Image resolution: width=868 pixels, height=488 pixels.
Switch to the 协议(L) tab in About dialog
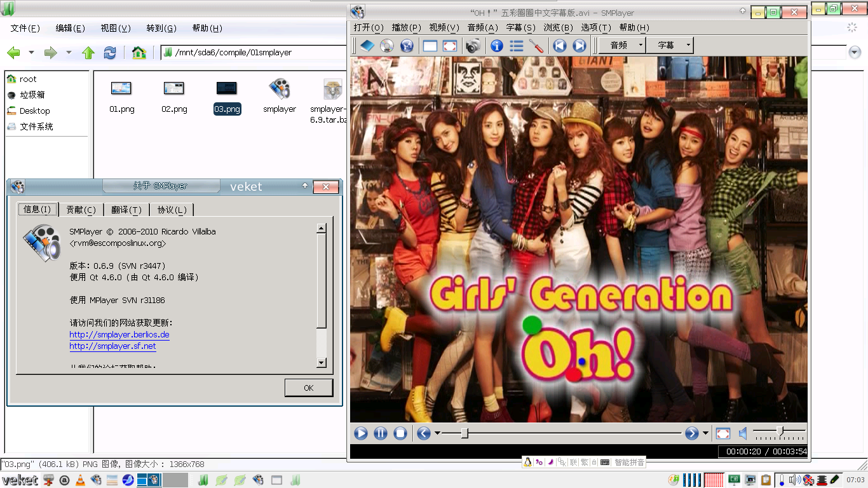click(172, 210)
